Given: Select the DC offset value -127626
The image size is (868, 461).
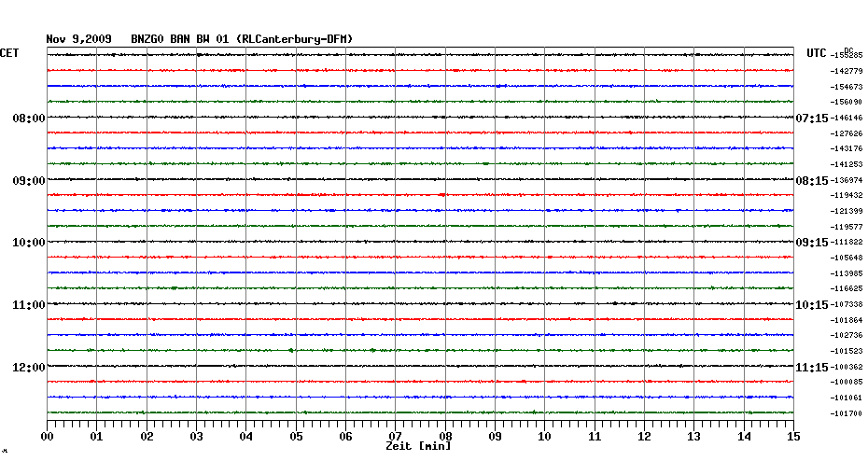Looking at the screenshot, I should 847,133.
